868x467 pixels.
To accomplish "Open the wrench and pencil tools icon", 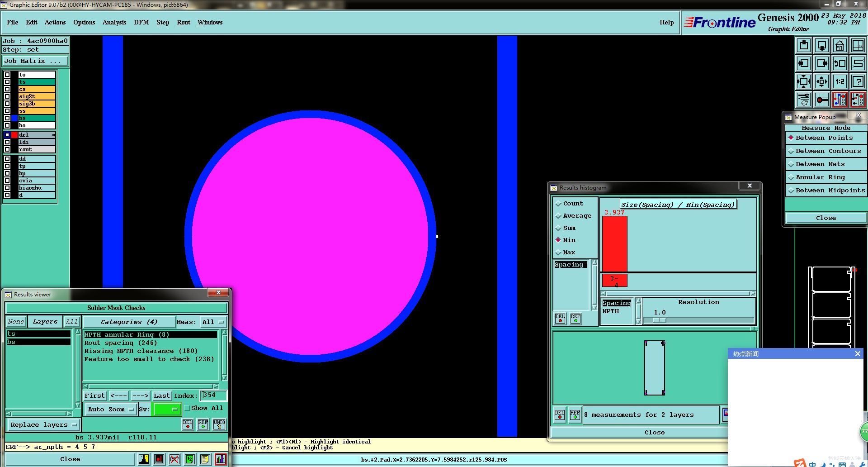I will pyautogui.click(x=803, y=100).
